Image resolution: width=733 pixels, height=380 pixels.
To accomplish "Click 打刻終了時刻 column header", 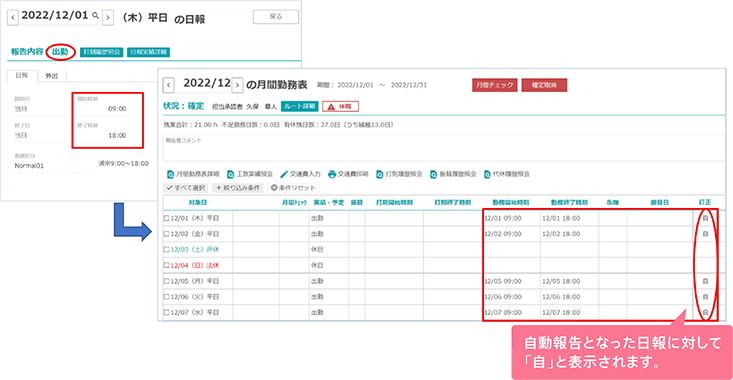I will click(453, 202).
